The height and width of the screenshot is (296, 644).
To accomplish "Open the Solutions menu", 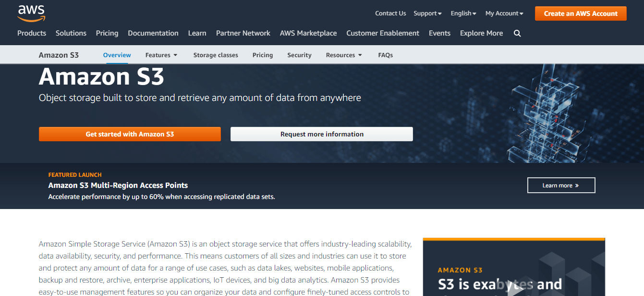I will tap(71, 33).
